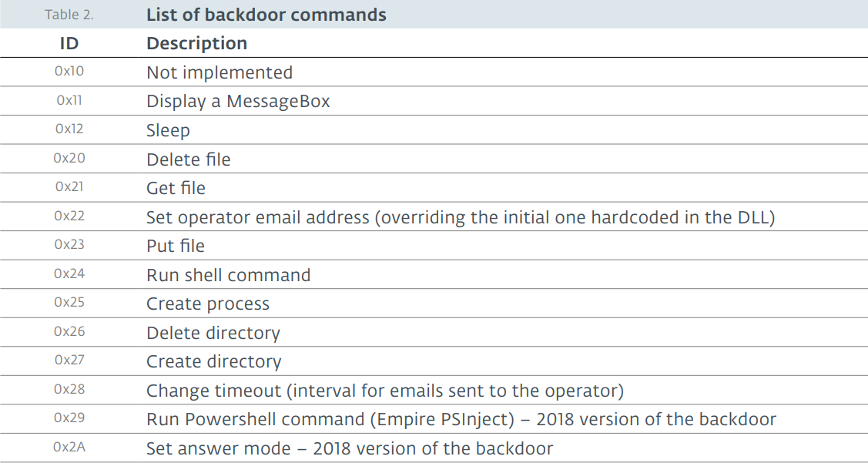This screenshot has width=868, height=463.
Task: Select the 'Delete file' description
Action: tap(188, 159)
